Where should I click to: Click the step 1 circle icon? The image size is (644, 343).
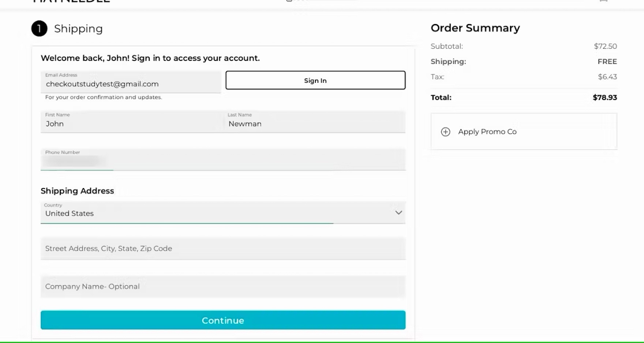click(39, 29)
